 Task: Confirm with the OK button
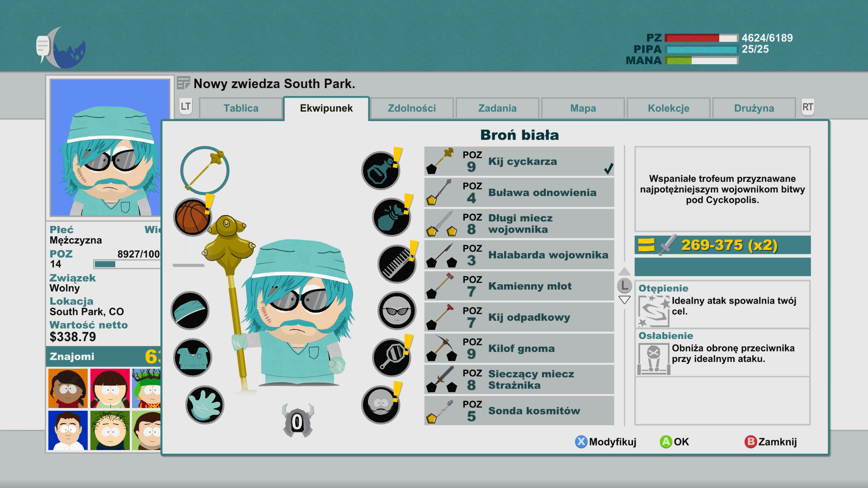[x=675, y=441]
